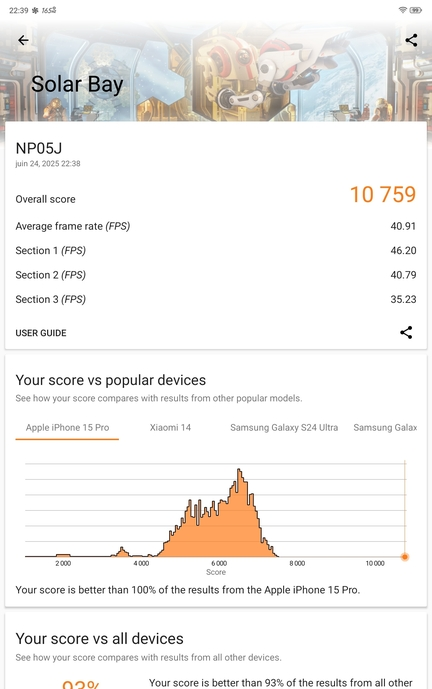The height and width of the screenshot is (689, 432).
Task: Share the result with the card share icon
Action: pyautogui.click(x=406, y=332)
